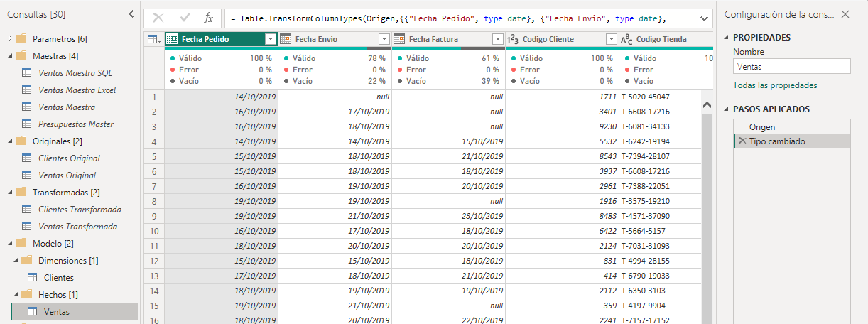Click table icon beside Presupuestos Master

click(x=27, y=124)
